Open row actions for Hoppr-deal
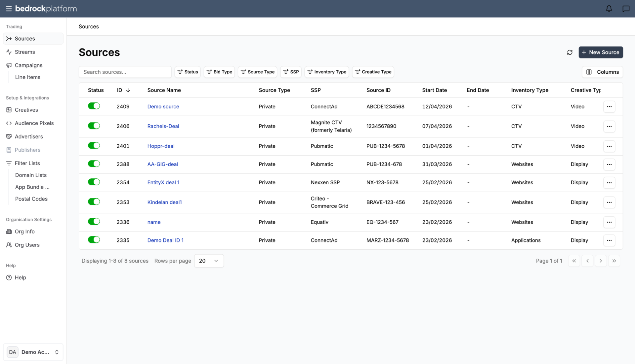Image resolution: width=635 pixels, height=364 pixels. point(609,146)
